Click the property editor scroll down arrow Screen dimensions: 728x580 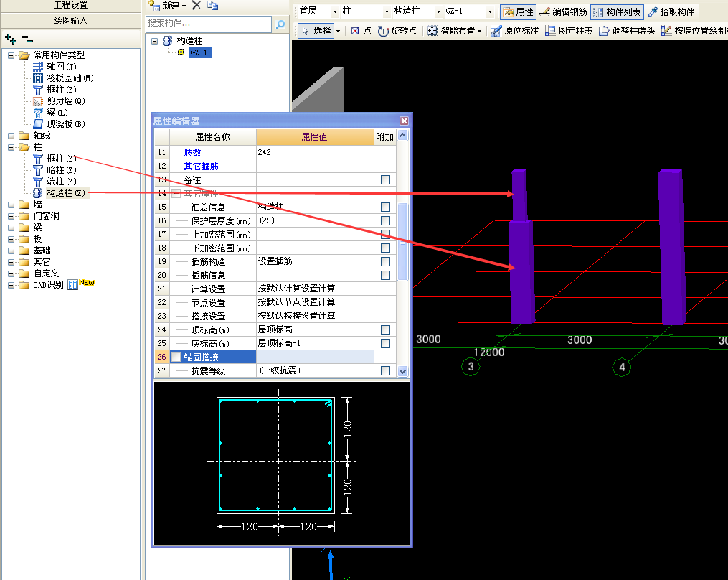click(x=402, y=371)
